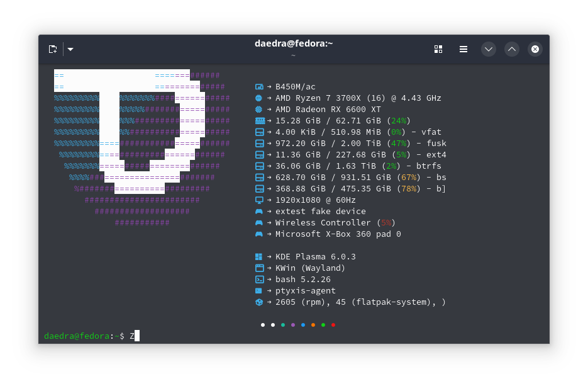Click the orange color dot
The height and width of the screenshot is (386, 588).
coord(313,325)
